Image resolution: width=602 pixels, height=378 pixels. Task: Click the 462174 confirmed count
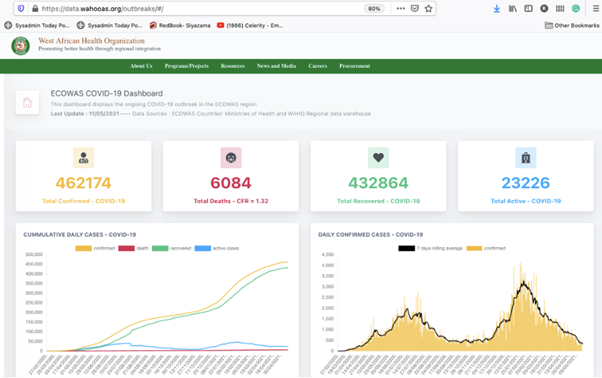(83, 183)
